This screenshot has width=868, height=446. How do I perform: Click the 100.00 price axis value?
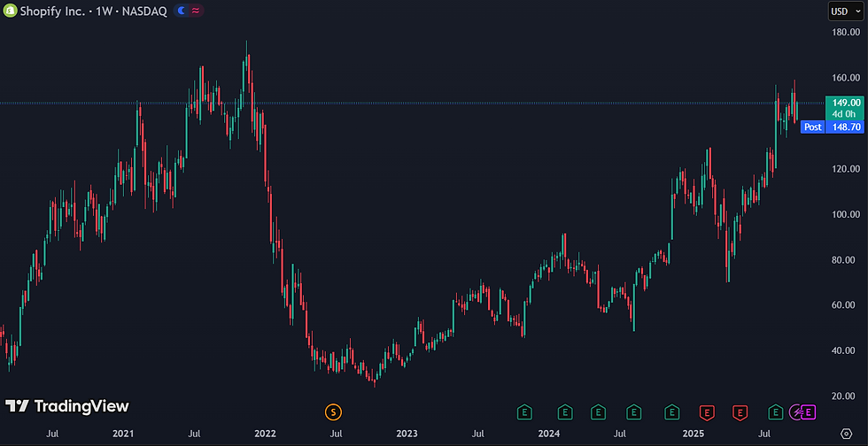tap(846, 214)
